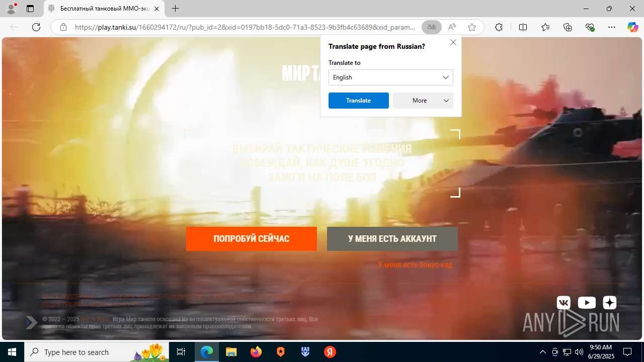Launch Firefox from taskbar
644x362 pixels.
point(256,352)
